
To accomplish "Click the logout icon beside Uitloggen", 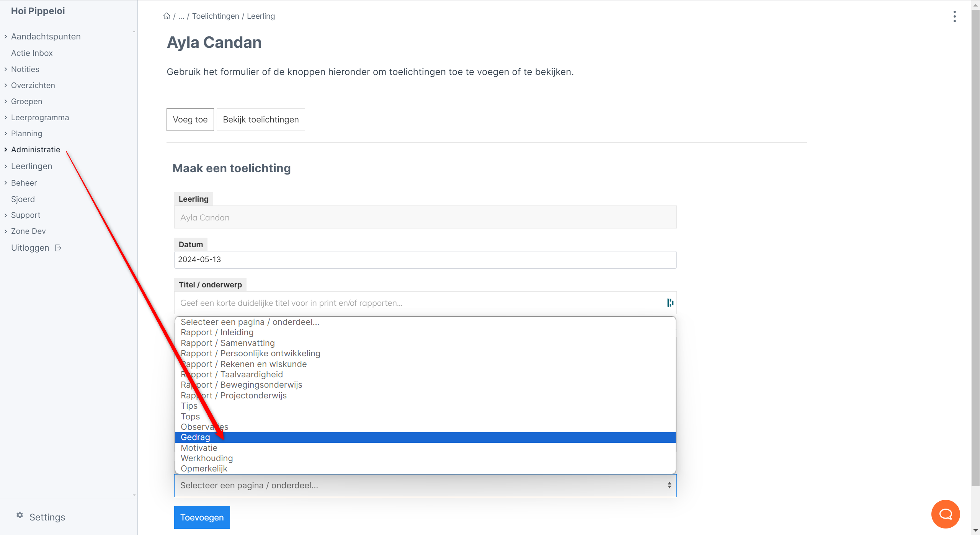I will (58, 248).
